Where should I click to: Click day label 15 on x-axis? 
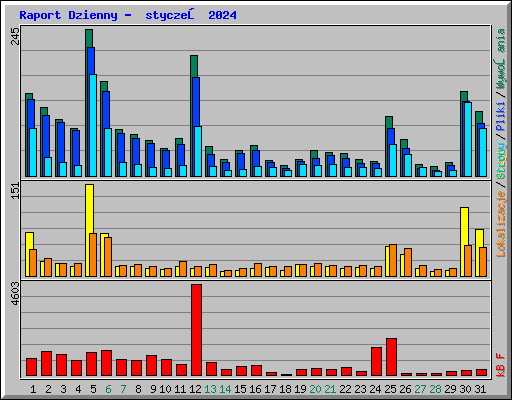(x=240, y=389)
